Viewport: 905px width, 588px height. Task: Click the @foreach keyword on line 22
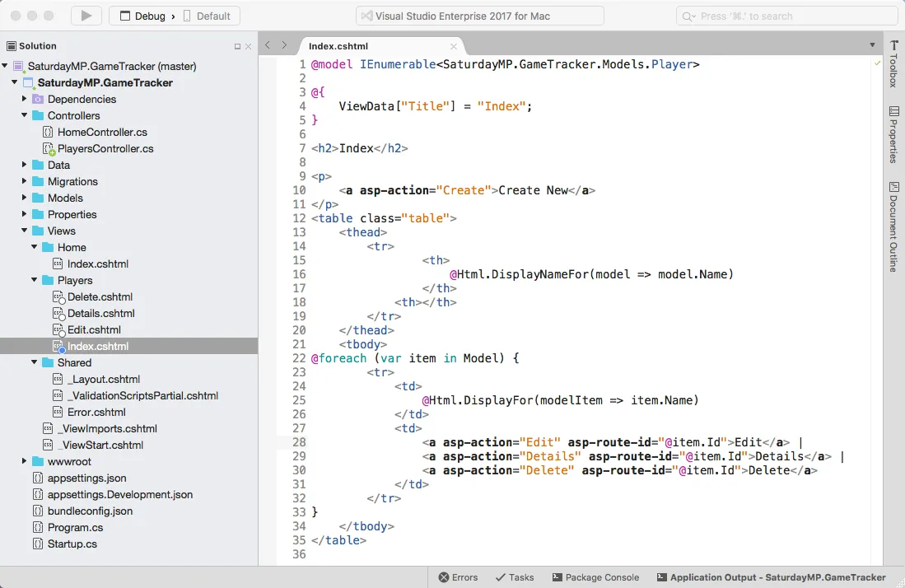pos(338,358)
